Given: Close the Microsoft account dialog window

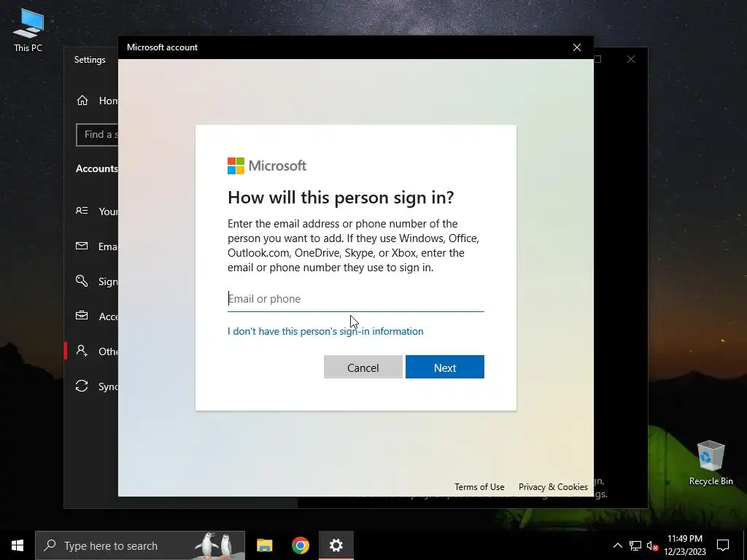Looking at the screenshot, I should [577, 47].
